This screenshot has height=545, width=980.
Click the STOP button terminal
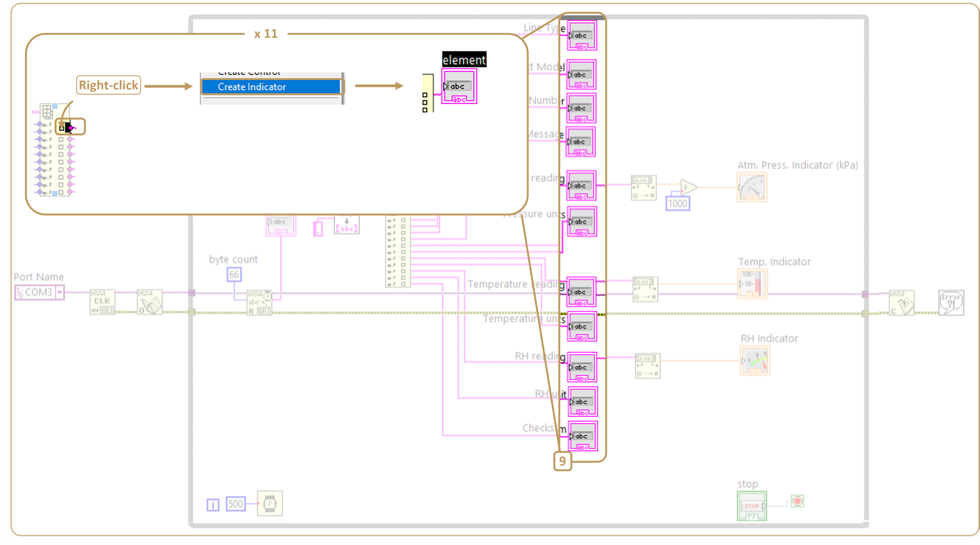click(x=752, y=506)
